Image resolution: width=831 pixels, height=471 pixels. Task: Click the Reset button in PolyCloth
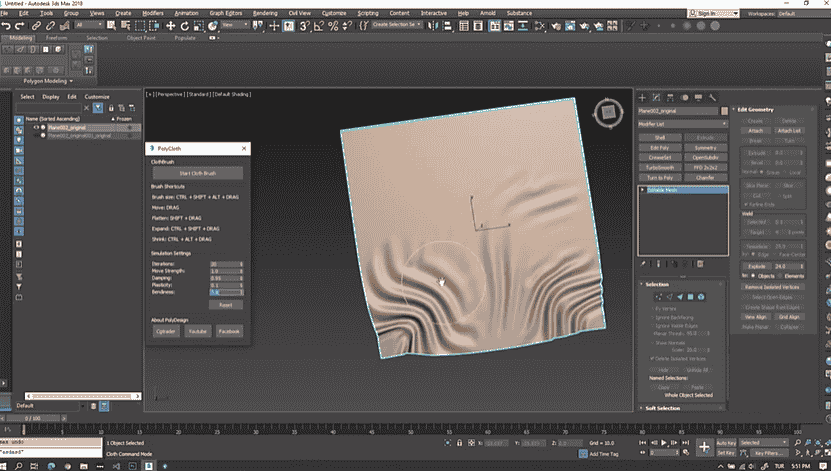click(226, 304)
